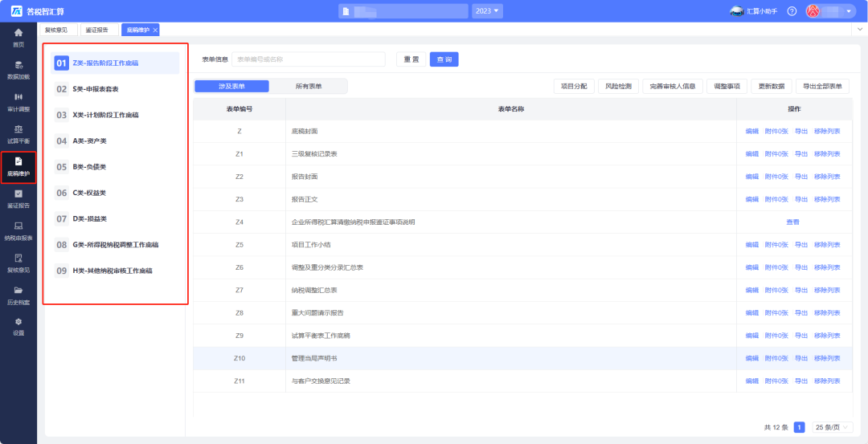Select 06 C类-权益类
The image size is (868, 444).
115,193
